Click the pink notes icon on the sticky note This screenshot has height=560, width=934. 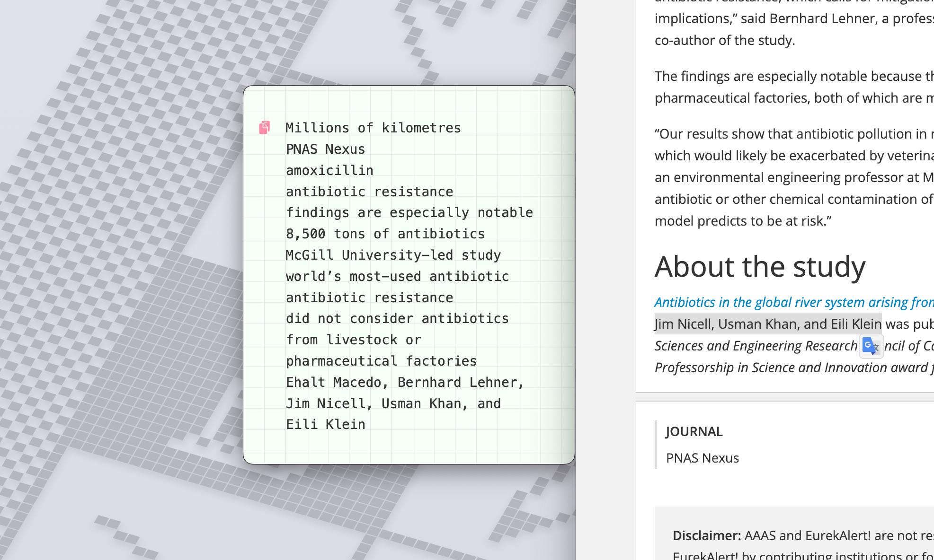point(265,127)
